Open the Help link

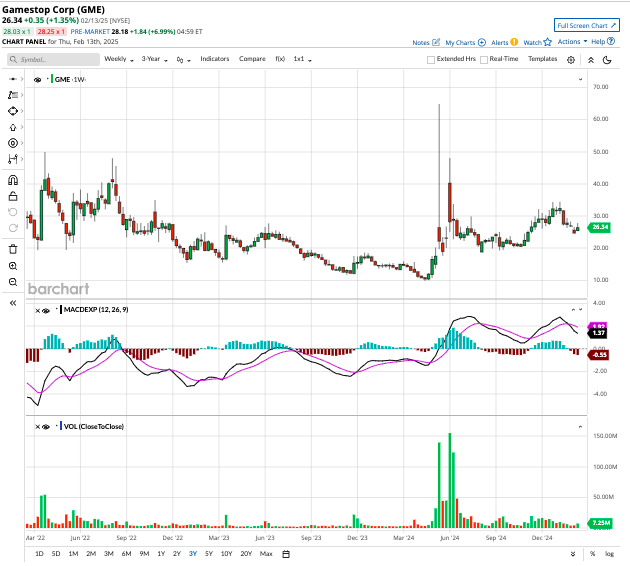603,42
